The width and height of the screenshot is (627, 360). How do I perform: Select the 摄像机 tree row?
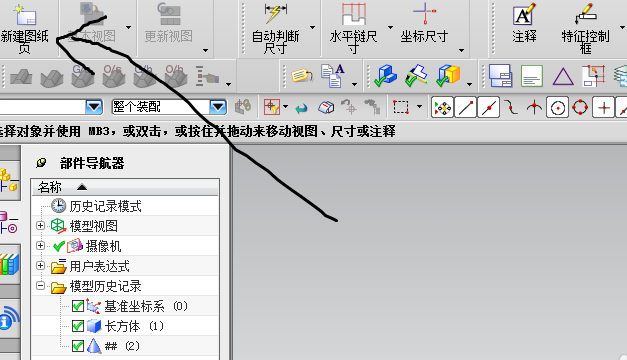click(x=125, y=246)
